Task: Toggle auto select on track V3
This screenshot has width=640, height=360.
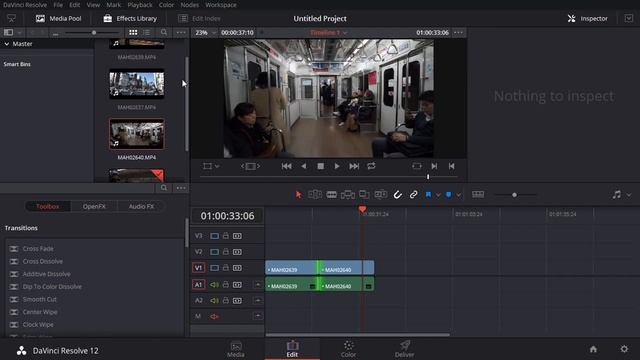Action: click(237, 236)
